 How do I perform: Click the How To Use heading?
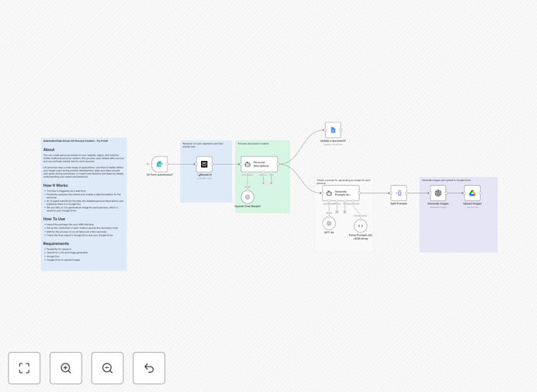click(x=54, y=219)
